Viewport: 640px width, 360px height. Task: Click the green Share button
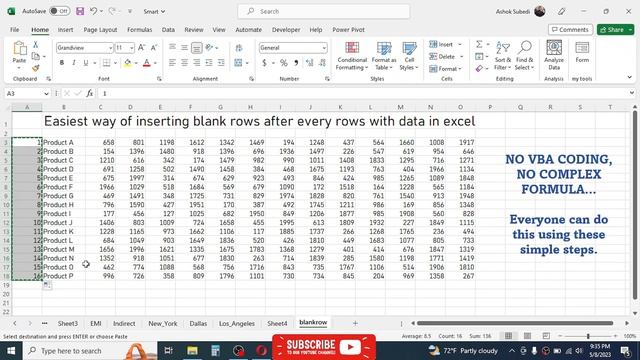[x=611, y=30]
